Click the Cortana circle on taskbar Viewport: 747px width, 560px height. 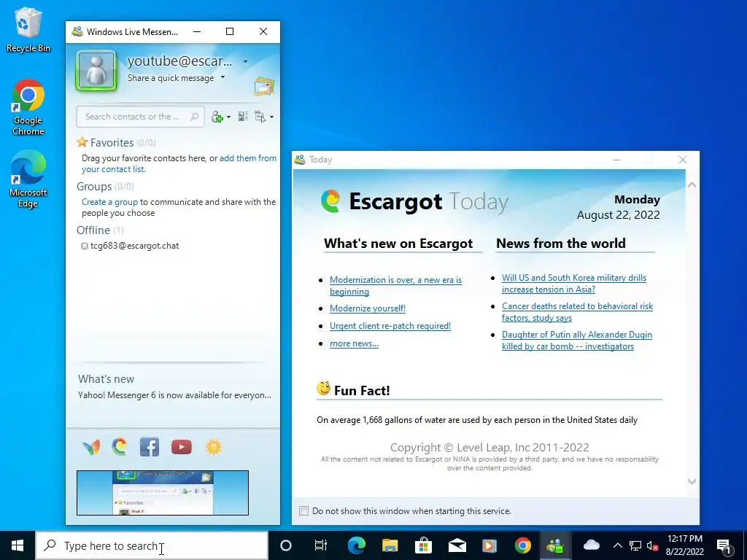[x=286, y=545]
